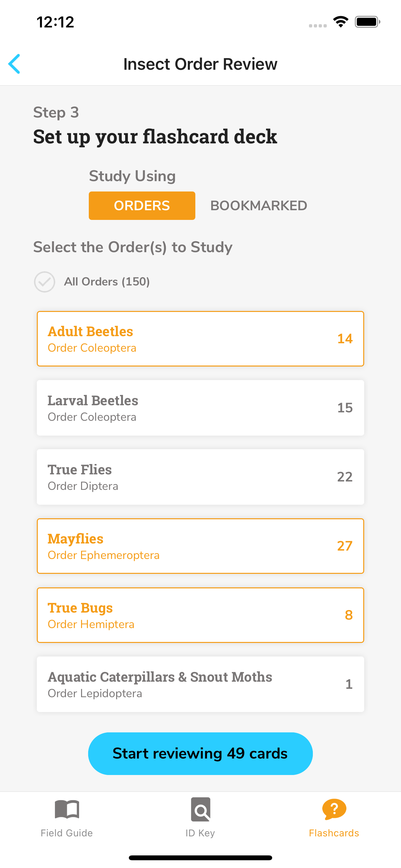This screenshot has width=401, height=868.
Task: Tap the battery status icon
Action: 367,22
